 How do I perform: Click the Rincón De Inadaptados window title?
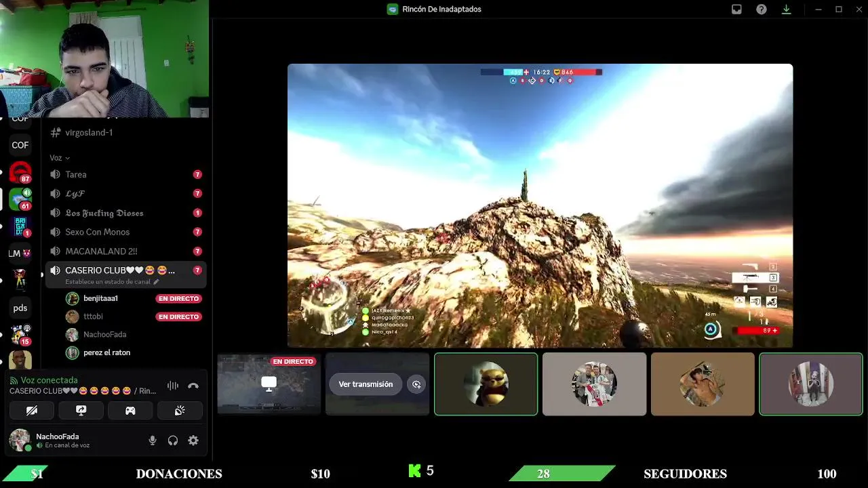[441, 9]
